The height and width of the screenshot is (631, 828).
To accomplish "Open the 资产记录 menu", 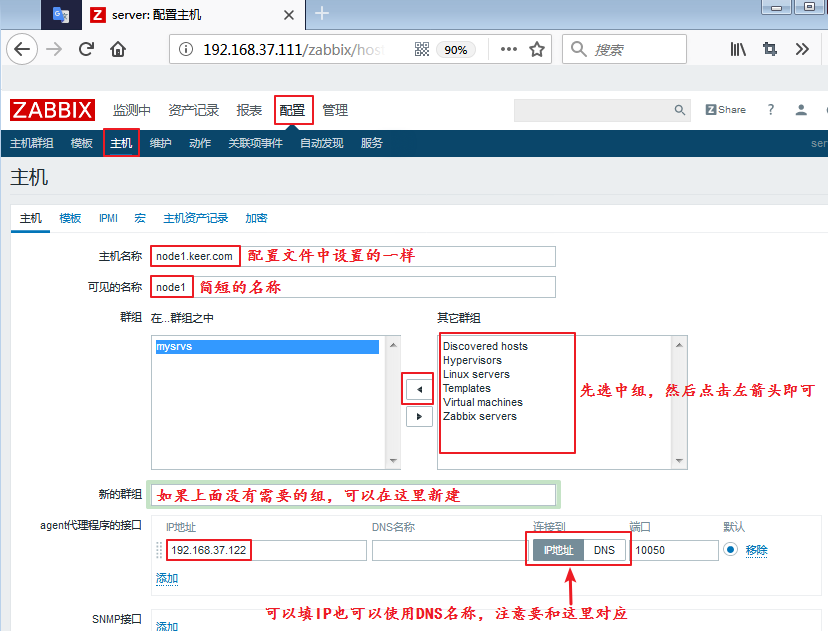I will [x=193, y=110].
